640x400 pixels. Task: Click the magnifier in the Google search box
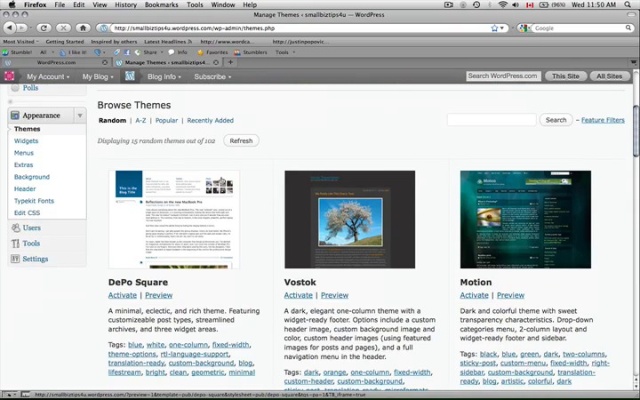click(628, 28)
